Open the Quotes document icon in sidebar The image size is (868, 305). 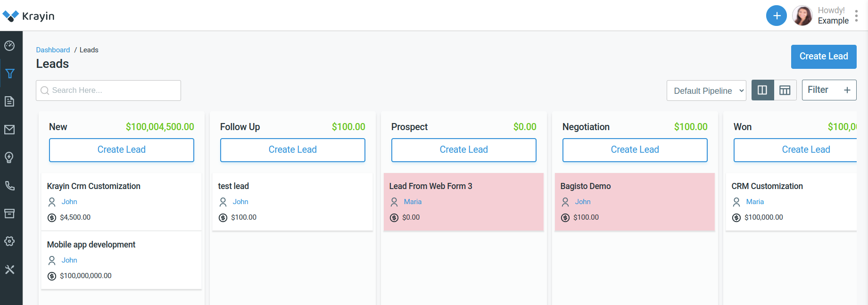(9, 101)
